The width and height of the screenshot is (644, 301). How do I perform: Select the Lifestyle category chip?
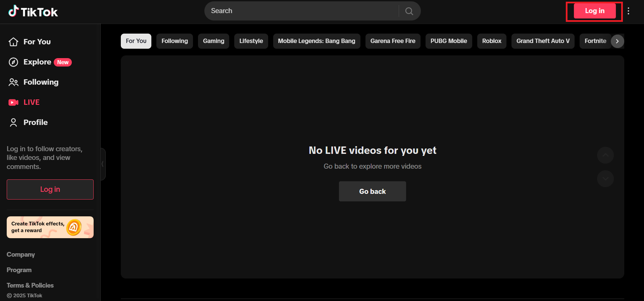(251, 41)
